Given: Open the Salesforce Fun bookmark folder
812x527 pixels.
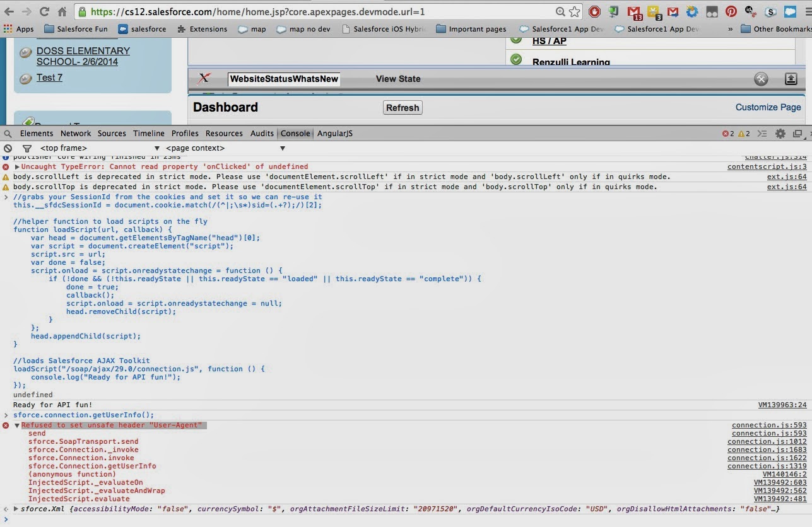Looking at the screenshot, I should coord(76,29).
